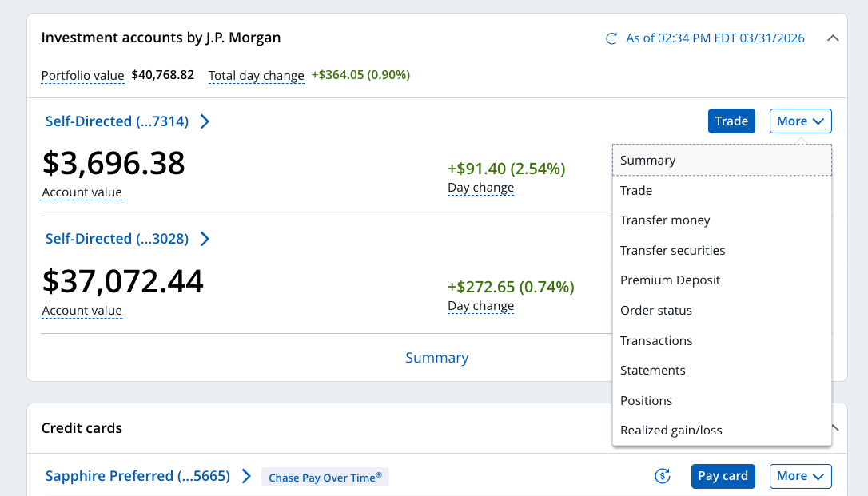Select Realized gain/loss menu option
Viewport: 868px width, 496px height.
pyautogui.click(x=722, y=431)
